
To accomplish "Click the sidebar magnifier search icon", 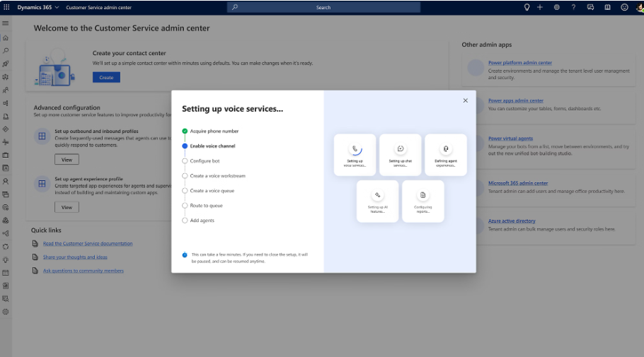I will pyautogui.click(x=6, y=51).
